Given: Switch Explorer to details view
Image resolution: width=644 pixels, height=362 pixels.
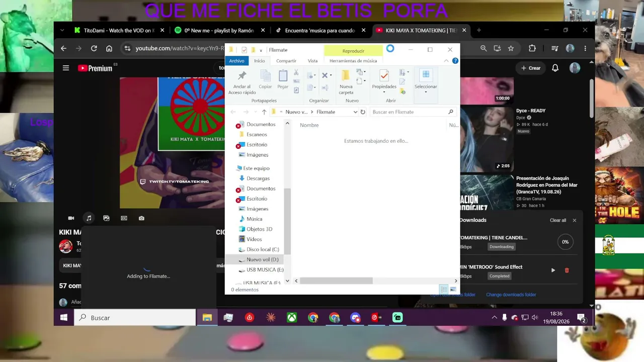Looking at the screenshot, I should [x=443, y=290].
